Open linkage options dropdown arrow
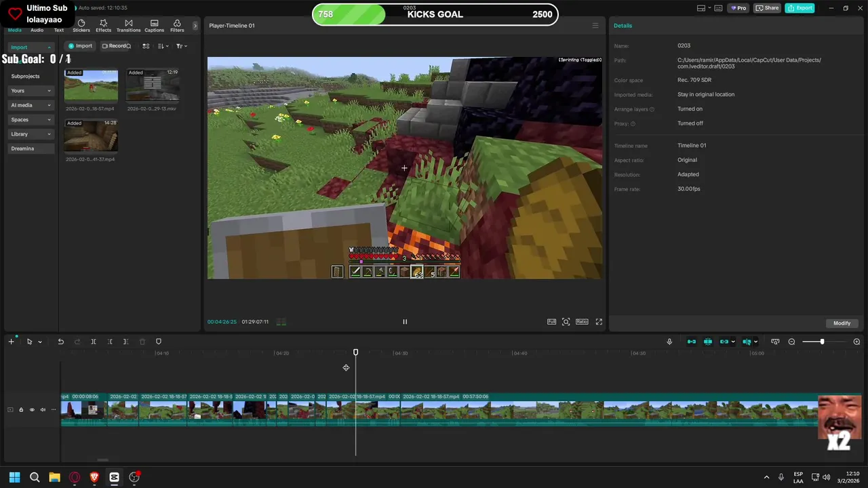The height and width of the screenshot is (488, 868). 733,342
